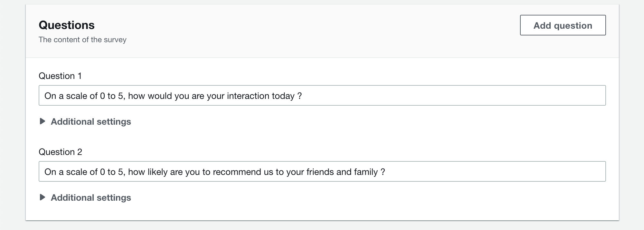Open Additional settings label for Question 1
This screenshot has height=230, width=644.
[x=91, y=122]
